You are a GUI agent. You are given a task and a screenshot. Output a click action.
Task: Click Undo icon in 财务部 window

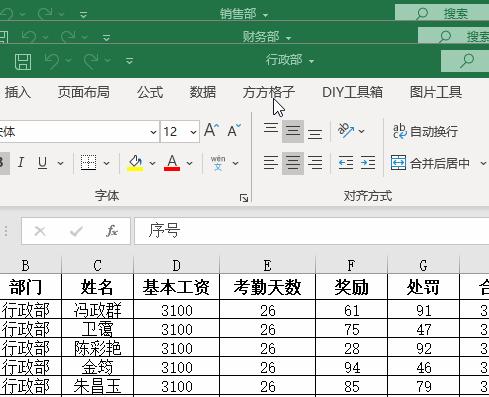(30, 37)
